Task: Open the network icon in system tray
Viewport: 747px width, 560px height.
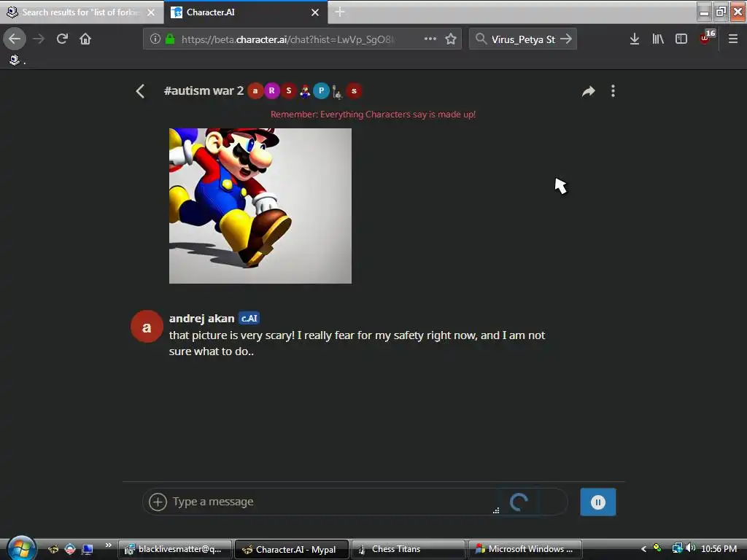Action: pos(677,548)
